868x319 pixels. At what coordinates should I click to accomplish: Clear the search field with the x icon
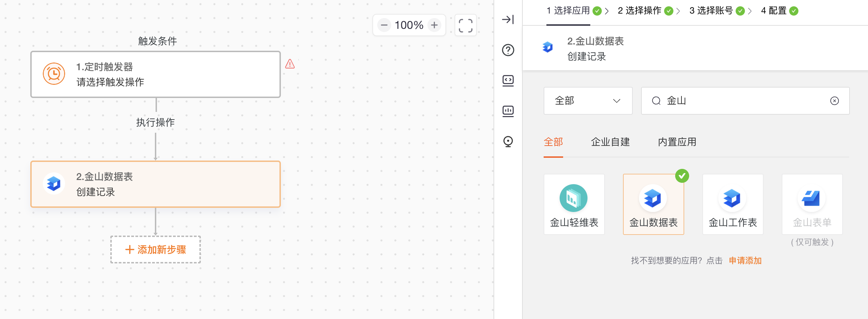[834, 101]
